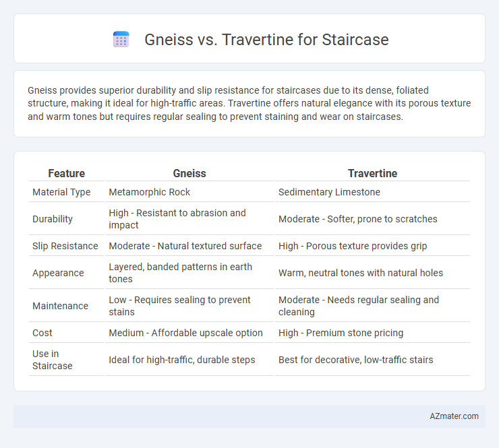Select the Material Type row label
499x448 pixels.
point(61,192)
